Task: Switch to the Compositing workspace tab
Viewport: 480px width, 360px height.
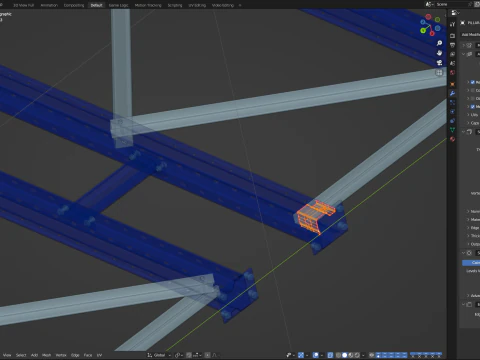Action: [74, 5]
